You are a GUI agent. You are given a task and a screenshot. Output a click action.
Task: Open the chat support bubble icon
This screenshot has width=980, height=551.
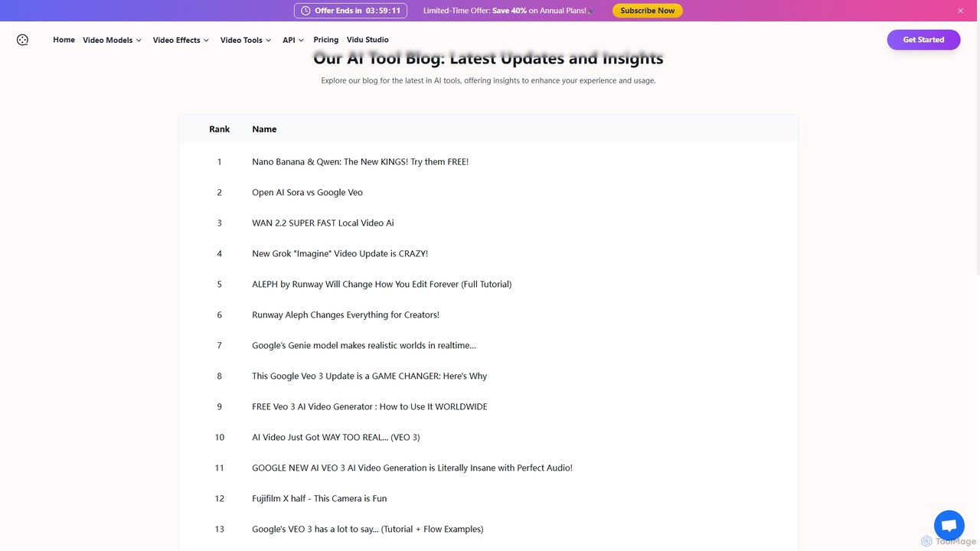pos(949,526)
